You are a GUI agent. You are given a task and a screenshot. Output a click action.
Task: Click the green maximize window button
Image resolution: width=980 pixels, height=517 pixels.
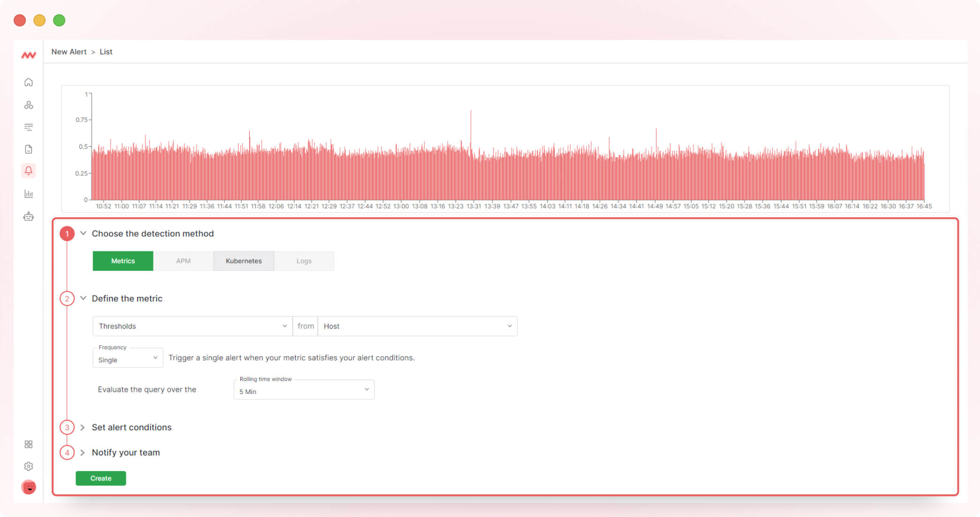coord(59,20)
